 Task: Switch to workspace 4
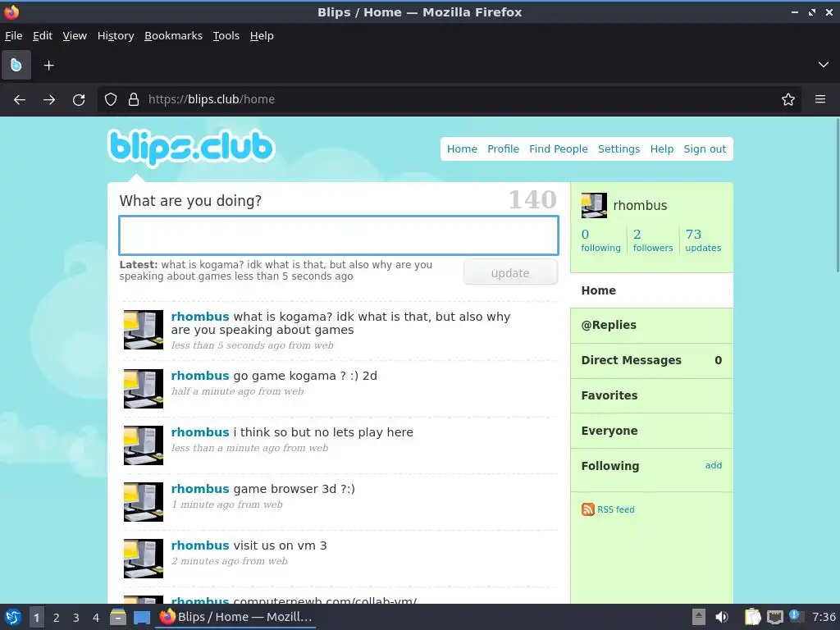(x=96, y=618)
